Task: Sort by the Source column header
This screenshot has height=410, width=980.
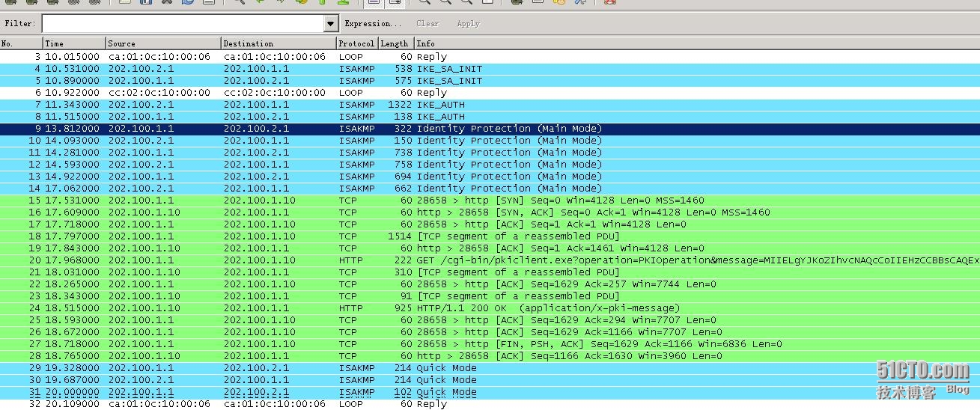Action: point(163,43)
